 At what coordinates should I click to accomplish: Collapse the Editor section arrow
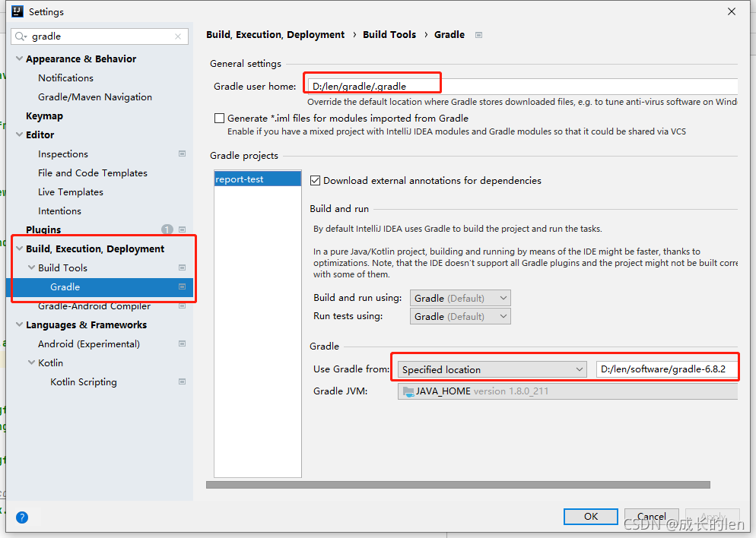(x=19, y=134)
